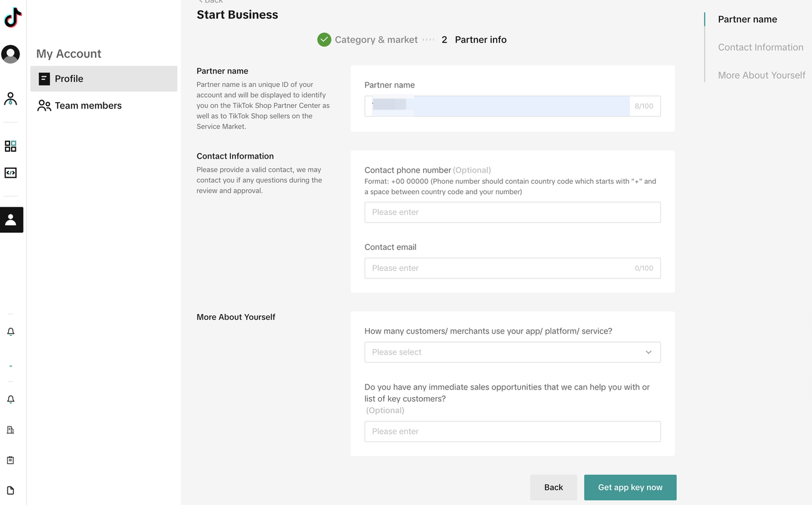Focus the Contact phone number field
This screenshot has height=505, width=812.
click(513, 212)
